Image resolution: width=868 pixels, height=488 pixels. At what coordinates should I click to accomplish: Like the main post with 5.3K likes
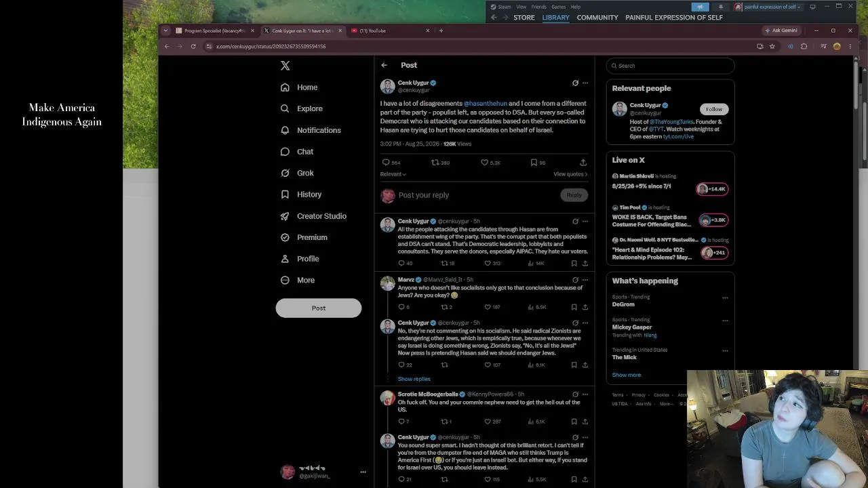point(484,163)
